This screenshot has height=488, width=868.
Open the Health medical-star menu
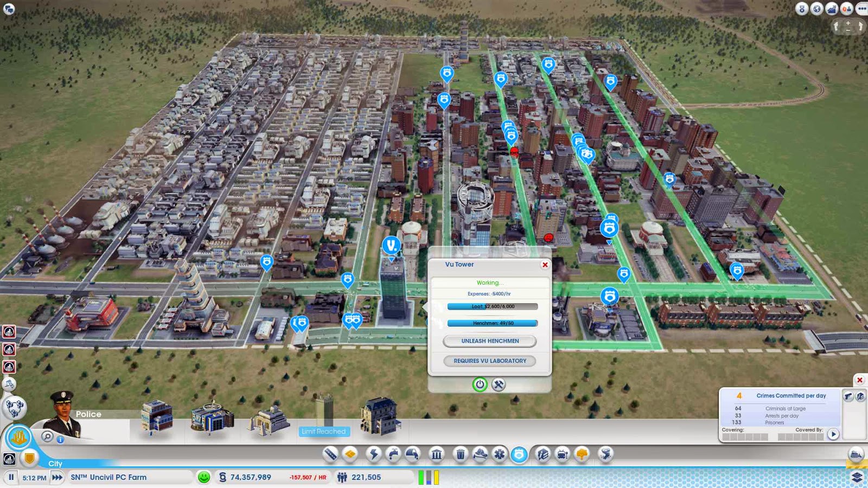(499, 454)
